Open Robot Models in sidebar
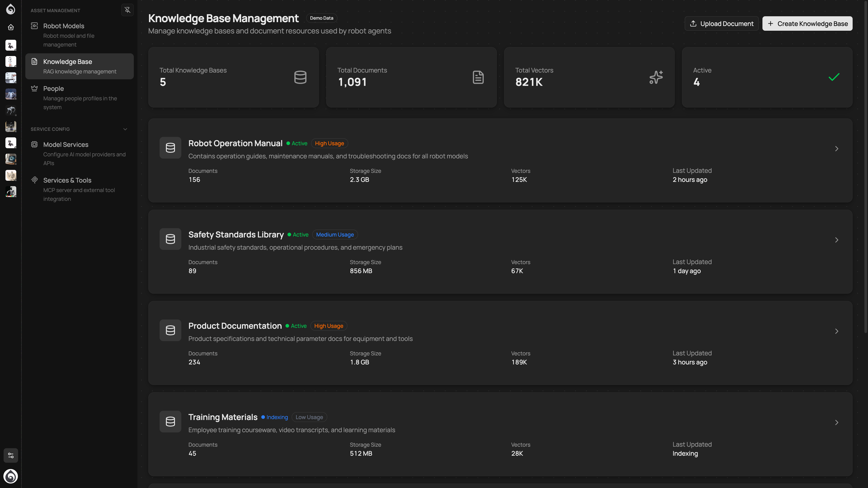 64,26
